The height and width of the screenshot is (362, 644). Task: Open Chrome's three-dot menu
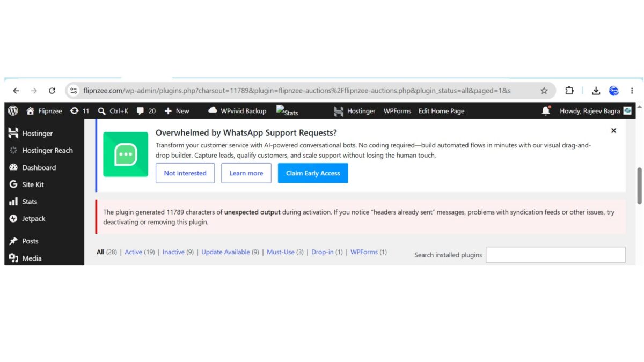point(632,91)
